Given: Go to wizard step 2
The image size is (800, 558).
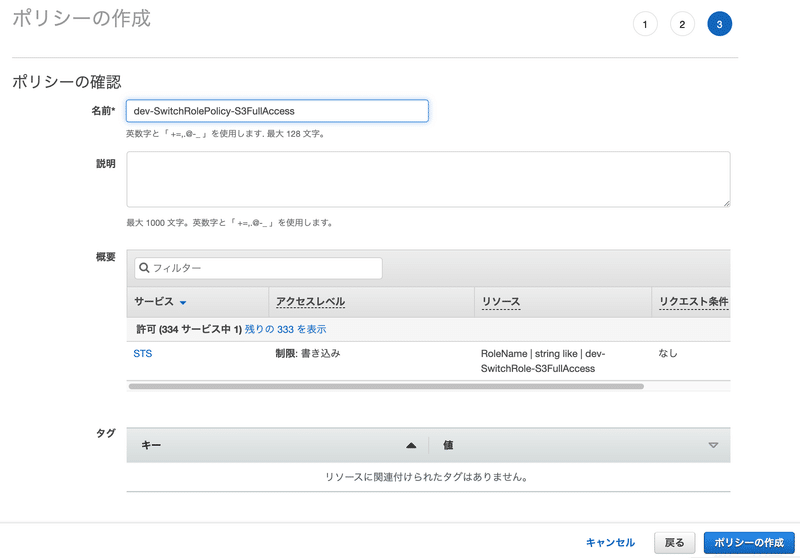Looking at the screenshot, I should tap(682, 24).
